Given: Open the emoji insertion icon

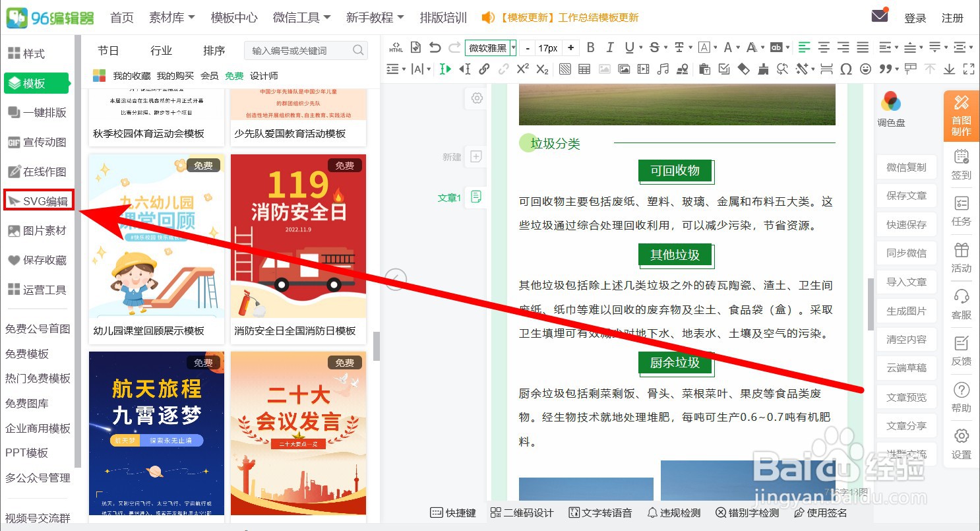Looking at the screenshot, I should point(865,68).
